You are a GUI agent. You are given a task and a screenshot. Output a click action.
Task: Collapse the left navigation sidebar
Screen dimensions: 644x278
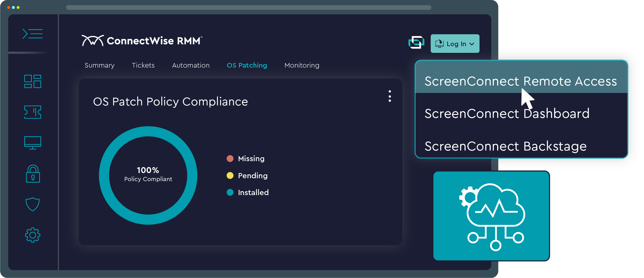point(33,34)
